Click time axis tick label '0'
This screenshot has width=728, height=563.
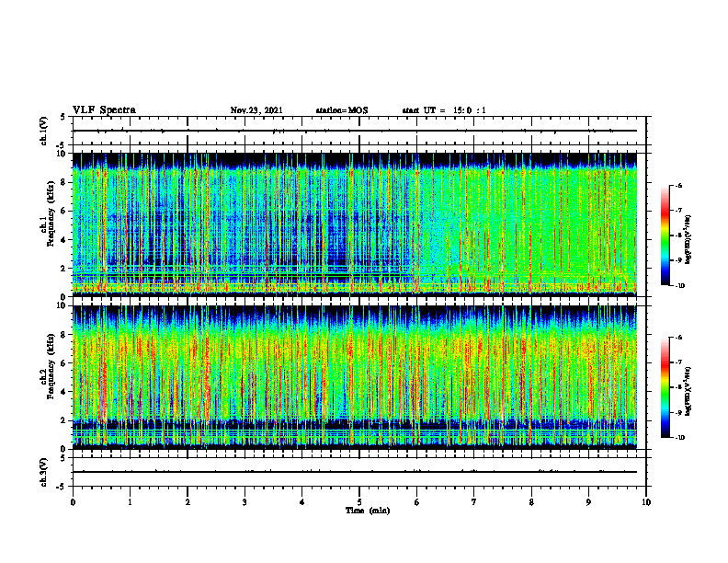(73, 502)
